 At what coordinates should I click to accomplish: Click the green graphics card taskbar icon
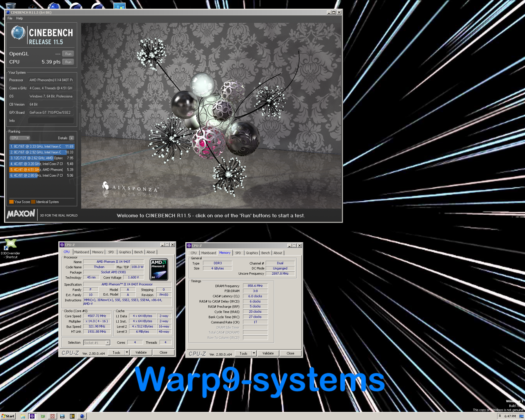(x=43, y=416)
